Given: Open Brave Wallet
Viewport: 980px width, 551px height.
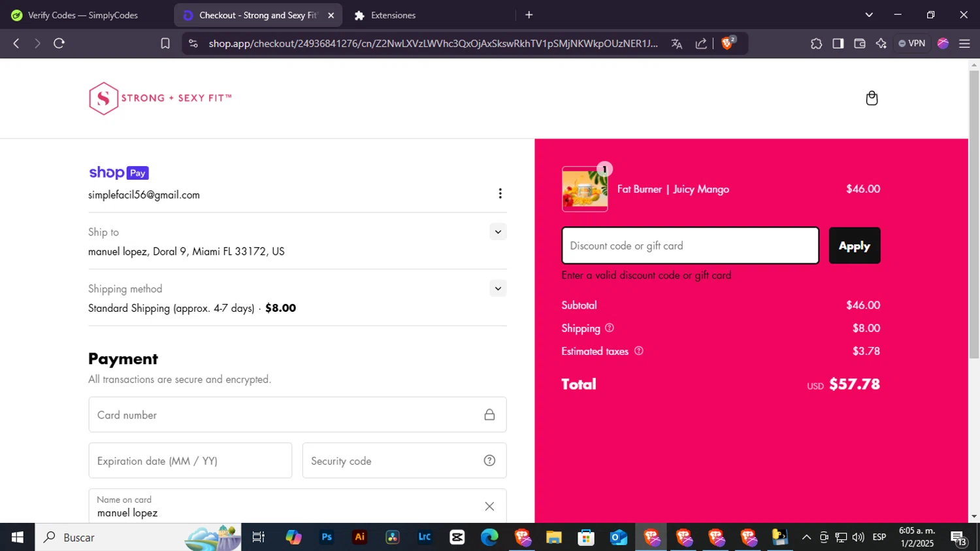Looking at the screenshot, I should click(860, 44).
